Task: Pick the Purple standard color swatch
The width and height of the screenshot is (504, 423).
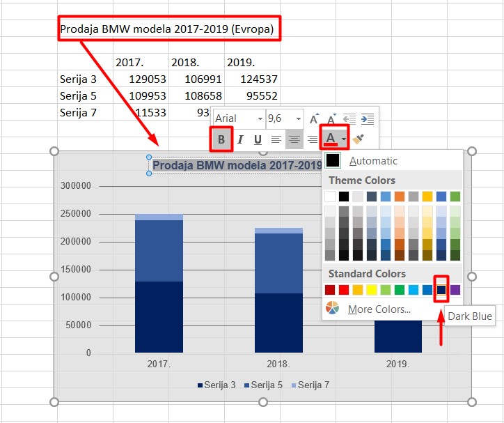Action: point(455,290)
